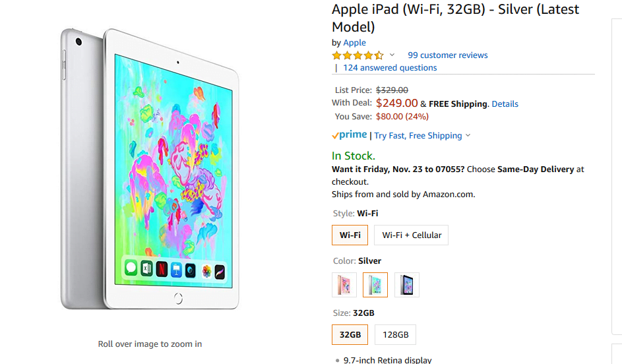Expand the star rating breakdown arrow
Screen dimensions: 622x364
pyautogui.click(x=392, y=55)
